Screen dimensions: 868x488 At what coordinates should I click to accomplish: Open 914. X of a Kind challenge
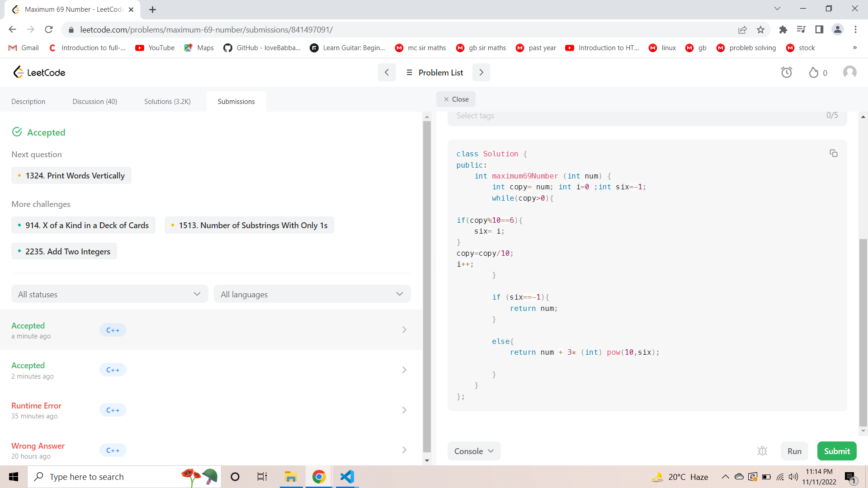click(83, 225)
